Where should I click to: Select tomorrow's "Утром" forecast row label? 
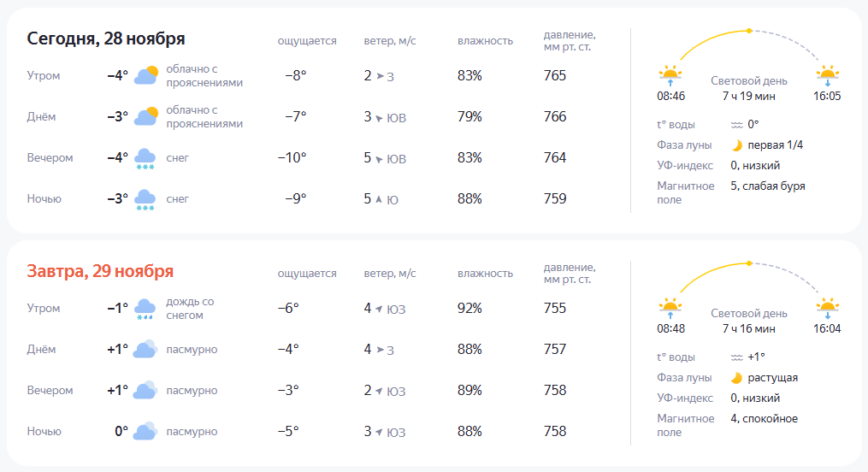click(44, 309)
